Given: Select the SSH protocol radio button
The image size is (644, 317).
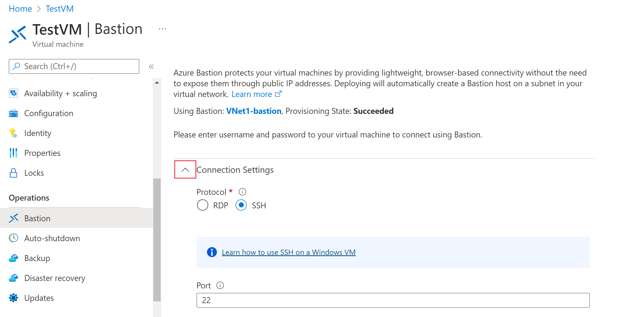Looking at the screenshot, I should (x=241, y=205).
